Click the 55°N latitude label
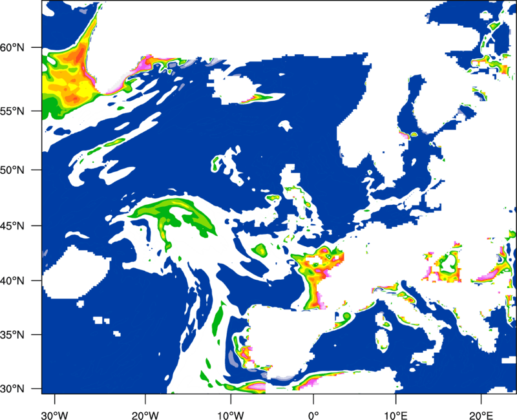Screen dimensions: 517x420 12,111
